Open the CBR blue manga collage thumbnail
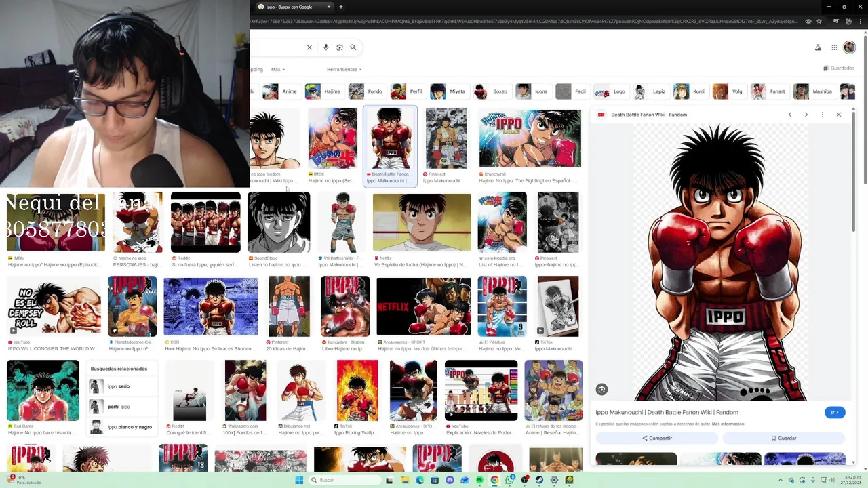The image size is (868, 488). pyautogui.click(x=211, y=306)
